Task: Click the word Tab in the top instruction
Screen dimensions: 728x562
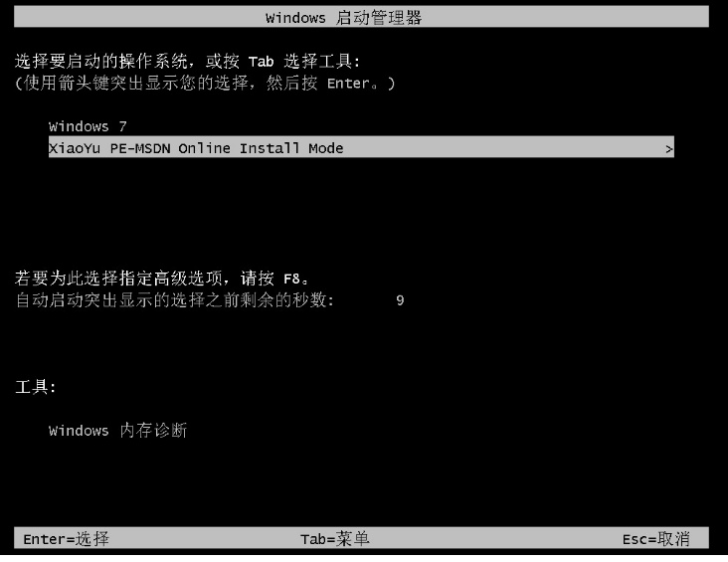Action: [261, 62]
